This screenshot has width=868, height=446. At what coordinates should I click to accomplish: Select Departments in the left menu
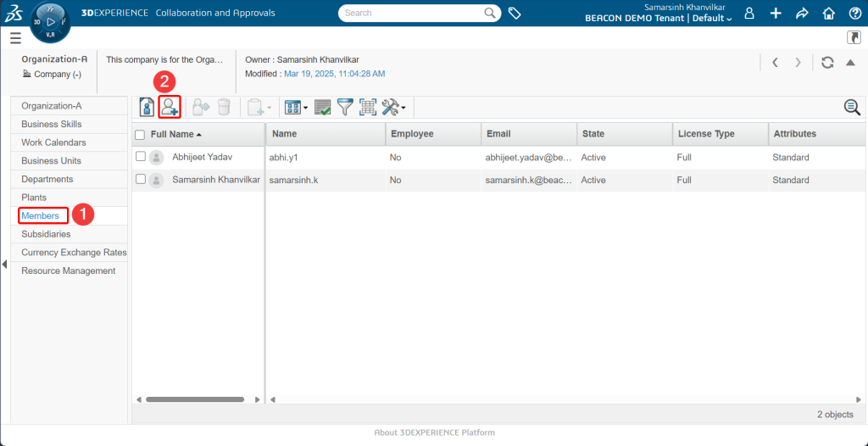point(47,179)
